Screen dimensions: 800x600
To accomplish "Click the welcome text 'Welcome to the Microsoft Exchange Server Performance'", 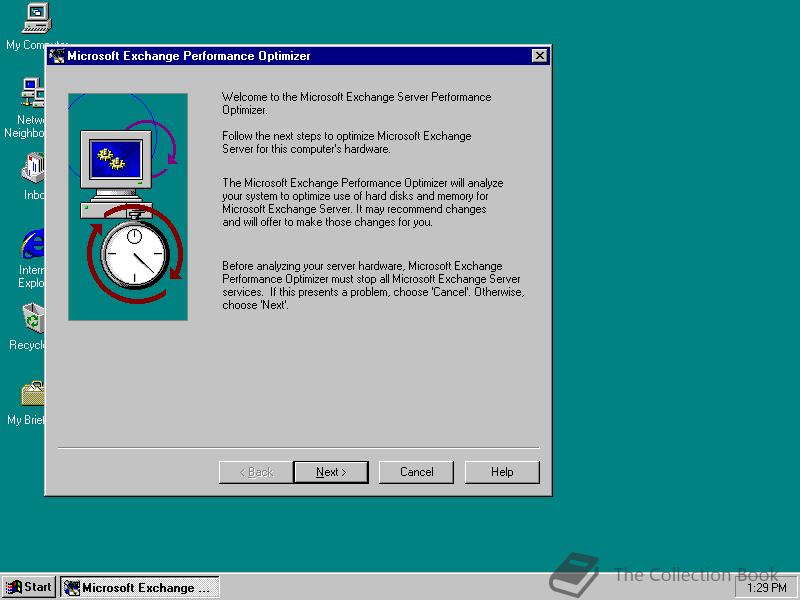I will coord(357,97).
